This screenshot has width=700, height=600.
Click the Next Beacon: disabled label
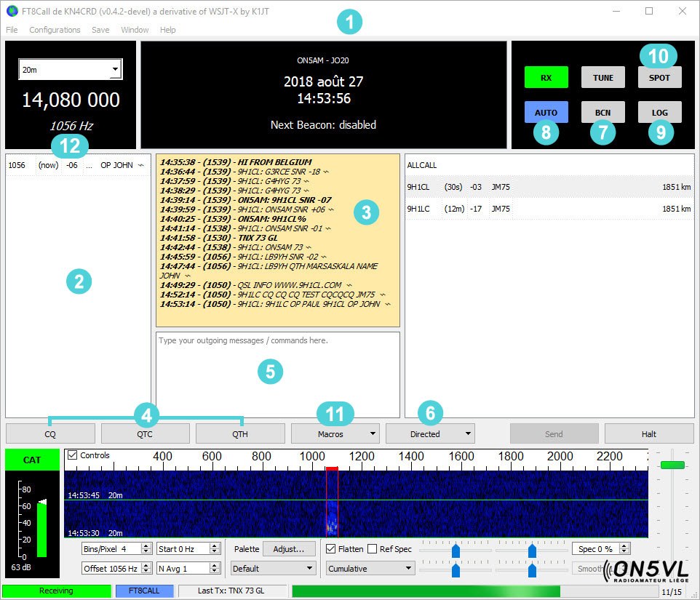(x=323, y=125)
